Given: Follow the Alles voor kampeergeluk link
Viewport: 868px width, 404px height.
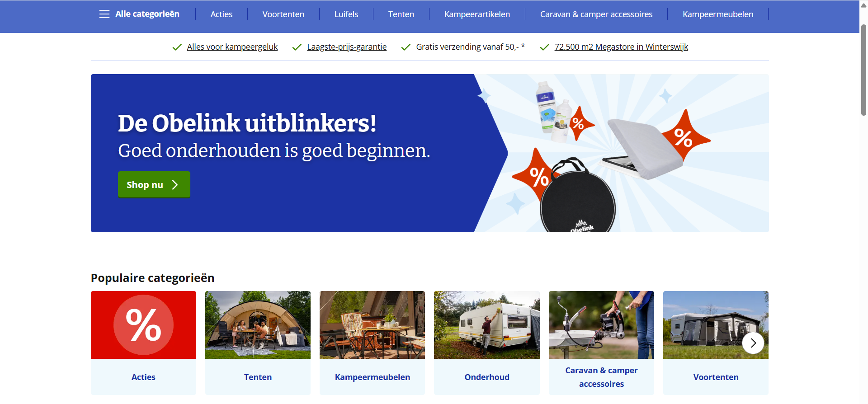Looking at the screenshot, I should click(232, 47).
